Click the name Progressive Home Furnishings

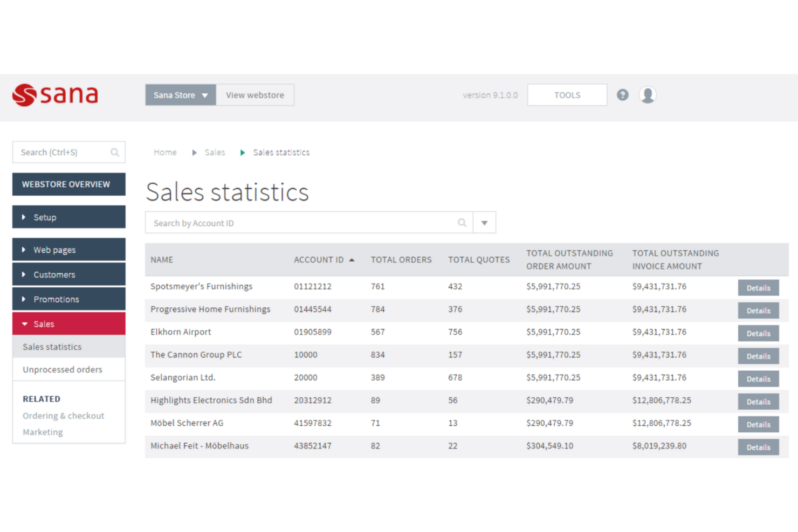tap(210, 309)
